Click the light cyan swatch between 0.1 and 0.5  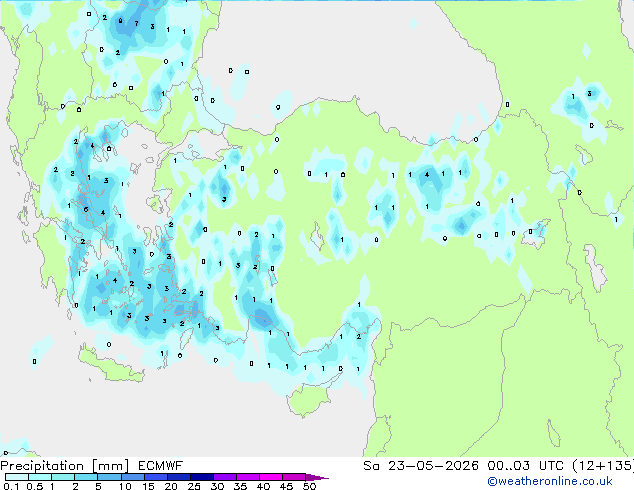[x=17, y=477]
